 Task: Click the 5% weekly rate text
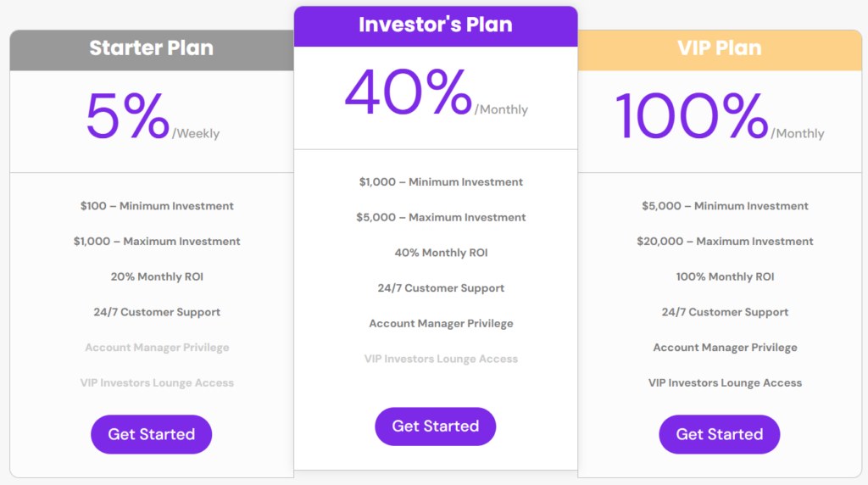[129, 117]
